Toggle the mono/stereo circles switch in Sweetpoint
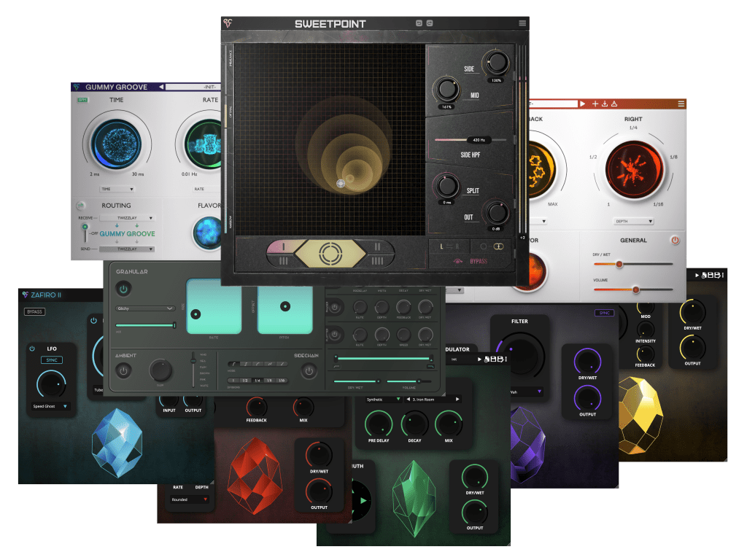Viewport: 747px width, 560px height. (x=491, y=246)
